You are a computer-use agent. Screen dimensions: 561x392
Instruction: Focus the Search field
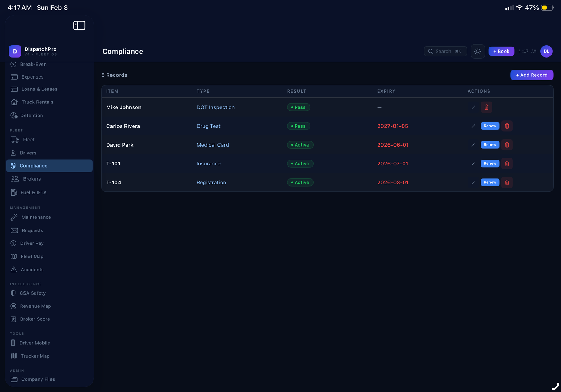pos(445,52)
